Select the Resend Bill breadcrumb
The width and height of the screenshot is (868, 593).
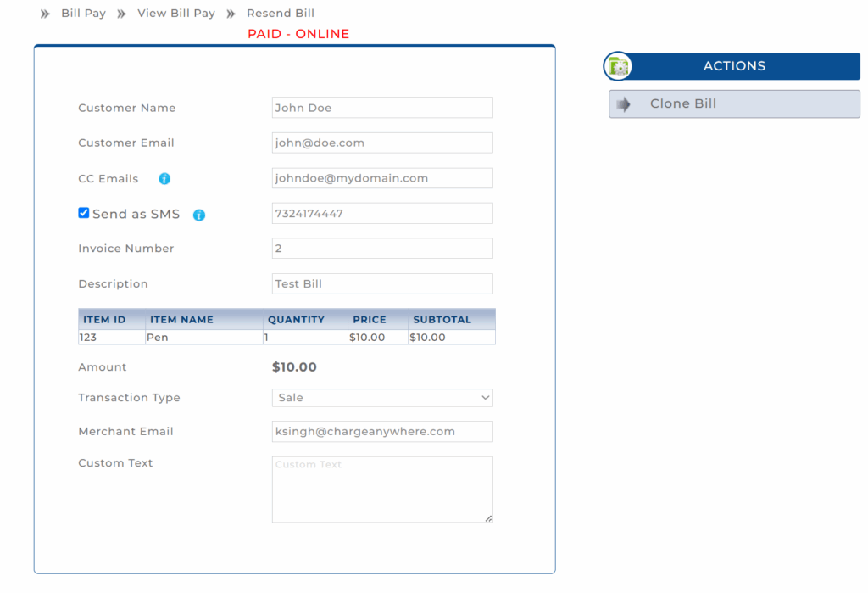(x=281, y=14)
